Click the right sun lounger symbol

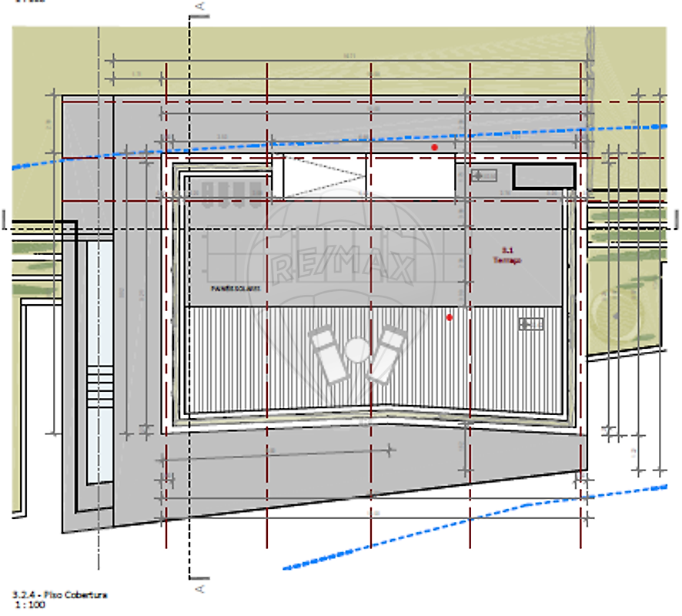pyautogui.click(x=388, y=354)
